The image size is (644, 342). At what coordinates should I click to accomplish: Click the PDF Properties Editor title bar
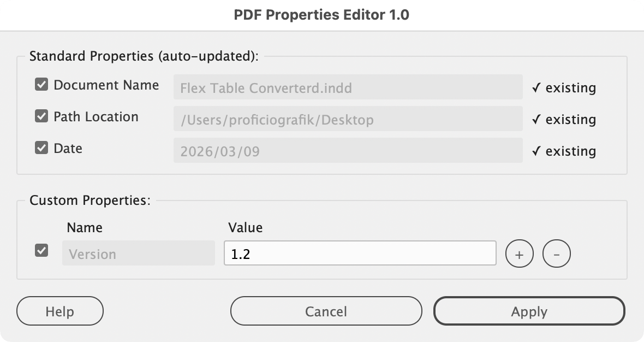321,15
